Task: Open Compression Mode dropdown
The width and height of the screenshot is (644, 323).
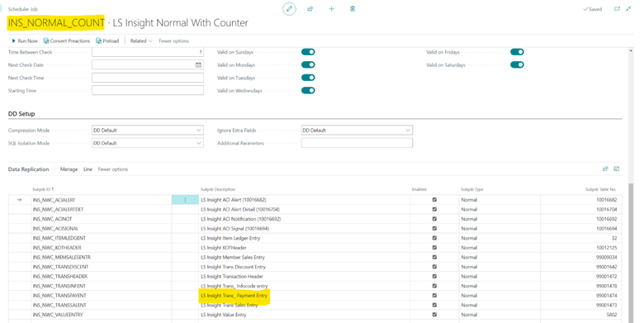Action: coord(148,131)
